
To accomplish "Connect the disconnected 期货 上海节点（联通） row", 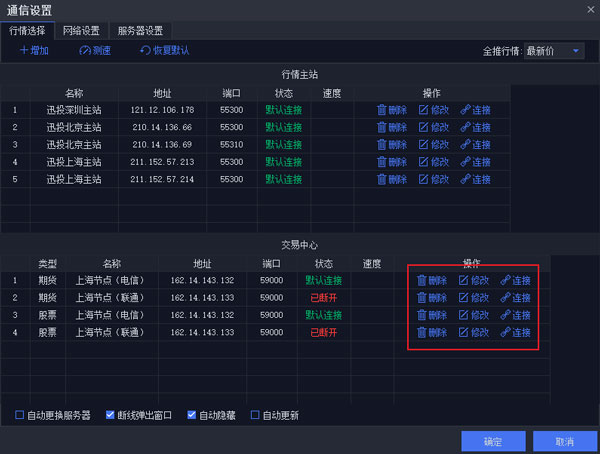I will click(506, 298).
